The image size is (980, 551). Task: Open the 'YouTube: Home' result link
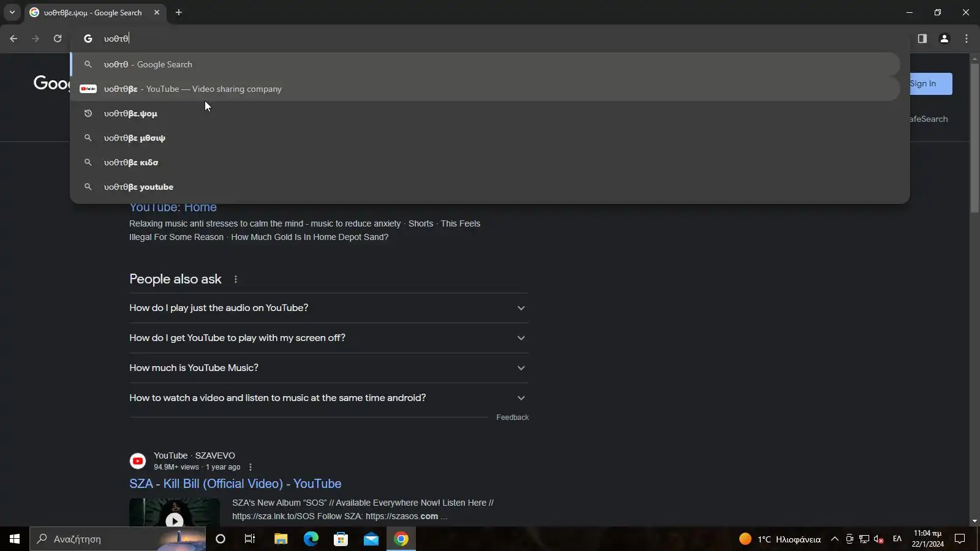[173, 208]
